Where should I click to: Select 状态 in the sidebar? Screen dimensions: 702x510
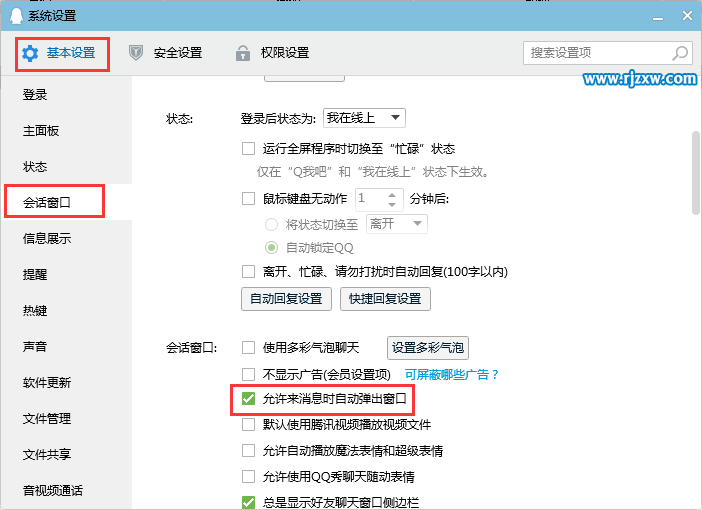pyautogui.click(x=66, y=167)
